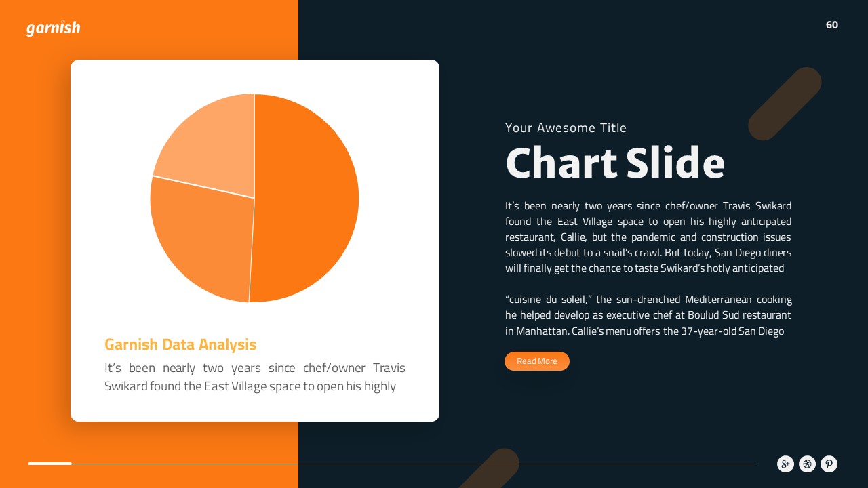Click the paragraph starting with cuisine du soleil
This screenshot has height=488, width=868.
[x=648, y=315]
